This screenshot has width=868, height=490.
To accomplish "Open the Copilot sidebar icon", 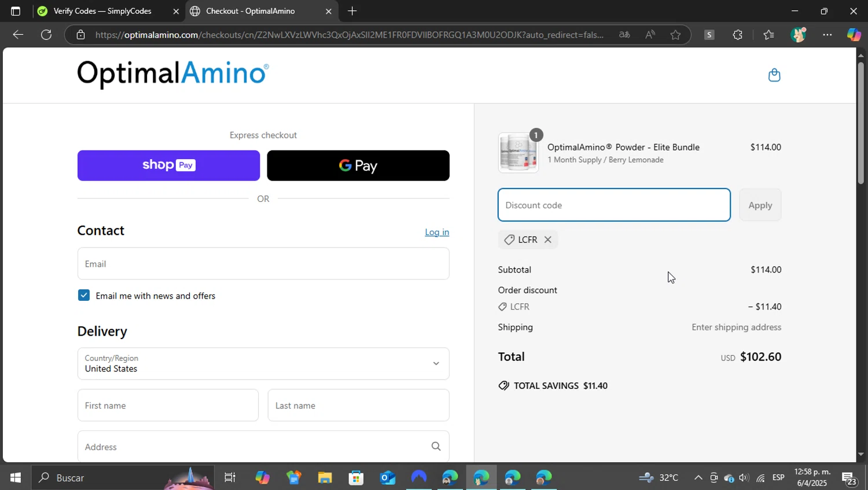I will [854, 35].
